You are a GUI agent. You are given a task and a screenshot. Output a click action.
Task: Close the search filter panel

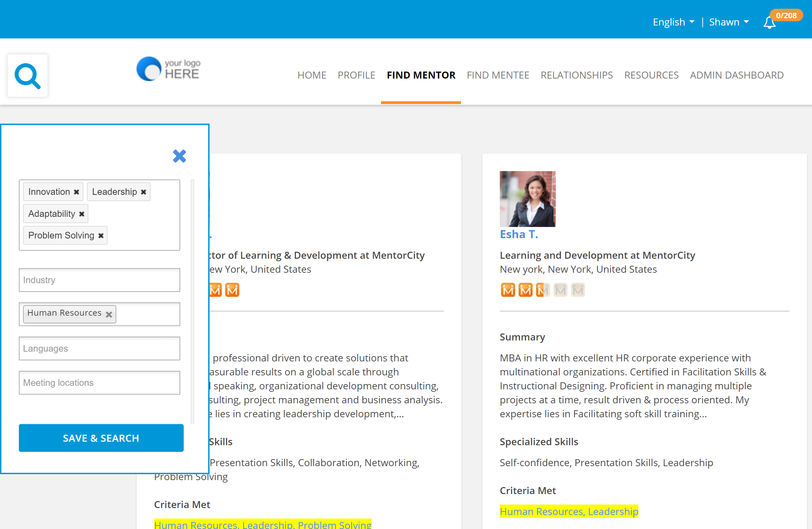tap(180, 156)
